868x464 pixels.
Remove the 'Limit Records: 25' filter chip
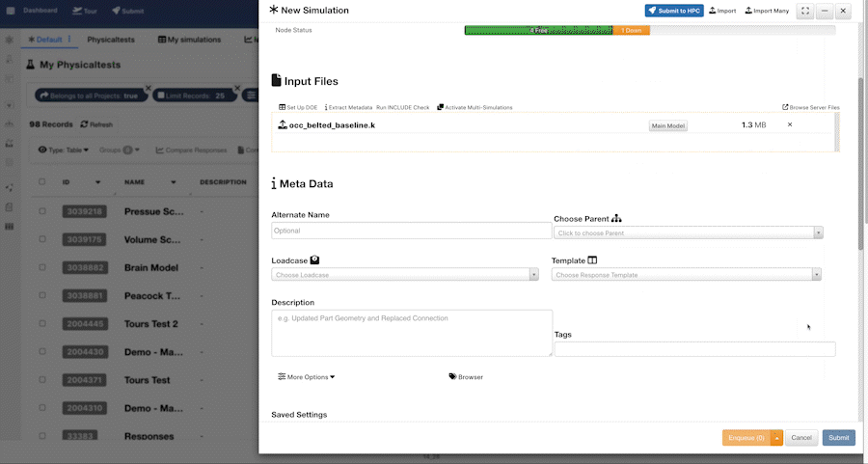[x=237, y=88]
